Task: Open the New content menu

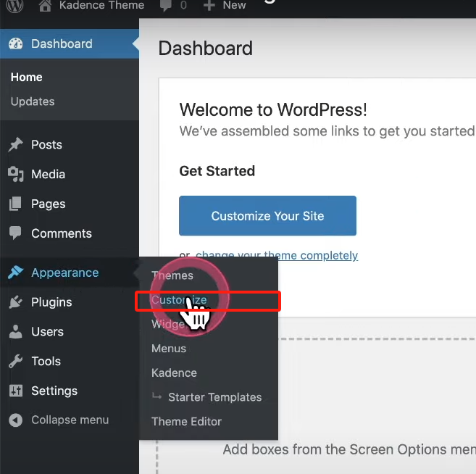Action: (234, 5)
